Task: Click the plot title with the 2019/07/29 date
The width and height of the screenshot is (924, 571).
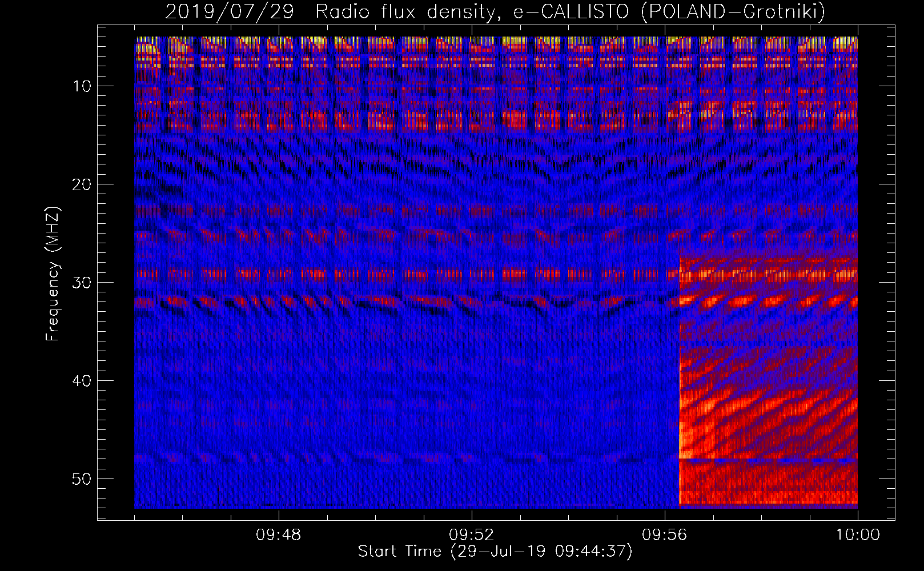Action: click(495, 11)
